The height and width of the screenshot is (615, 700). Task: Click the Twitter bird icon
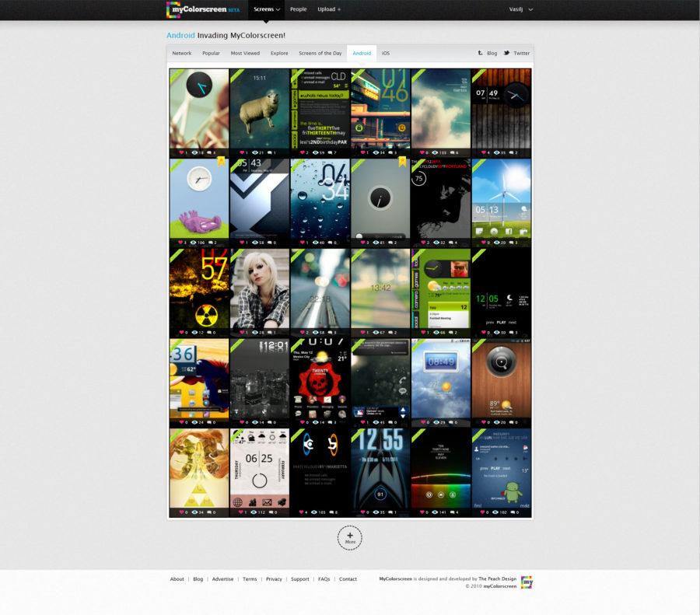click(506, 53)
